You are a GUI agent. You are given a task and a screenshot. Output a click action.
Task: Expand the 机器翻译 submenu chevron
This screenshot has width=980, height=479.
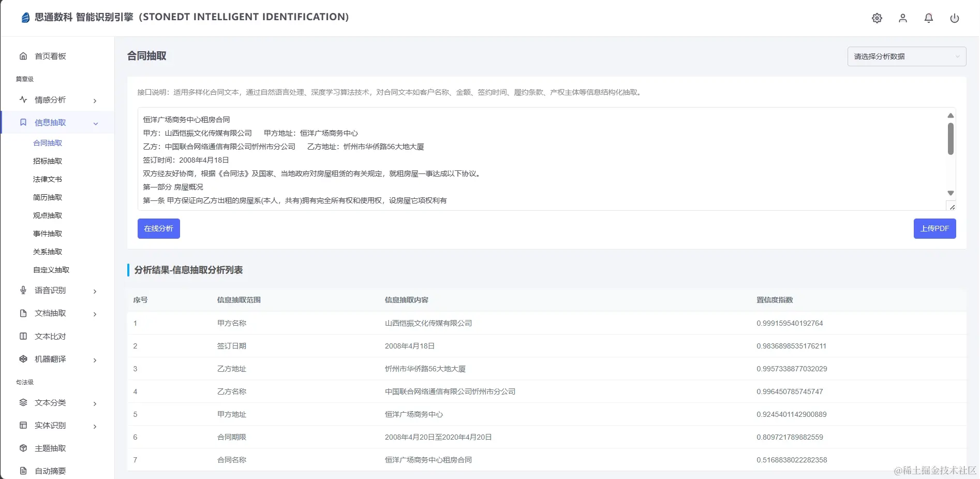click(x=95, y=360)
